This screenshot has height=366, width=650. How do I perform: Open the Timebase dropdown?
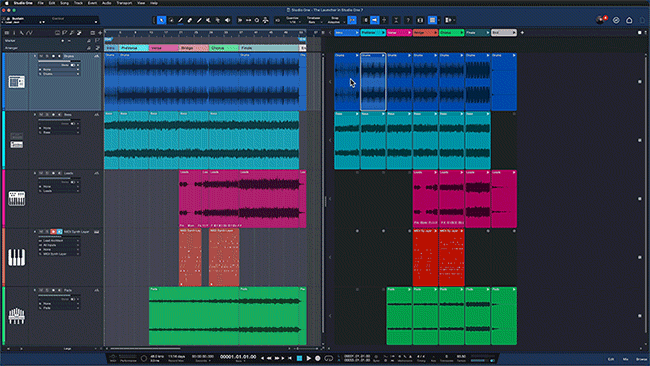coord(313,20)
